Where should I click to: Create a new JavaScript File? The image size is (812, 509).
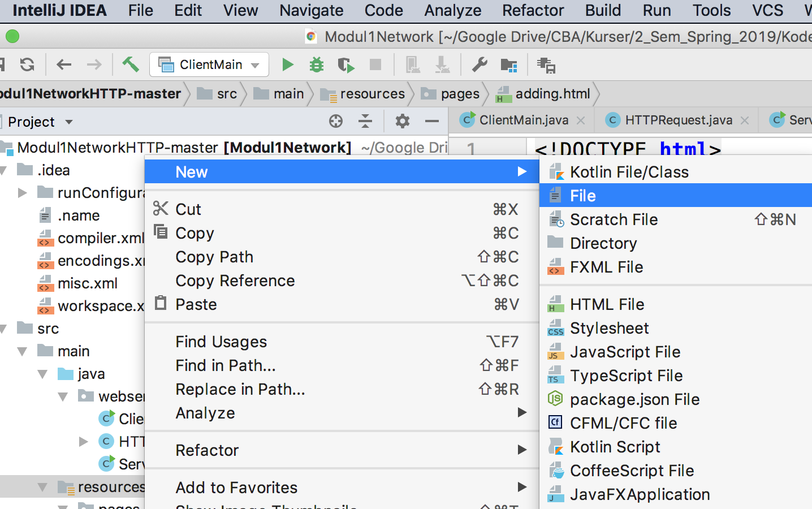coord(676,352)
